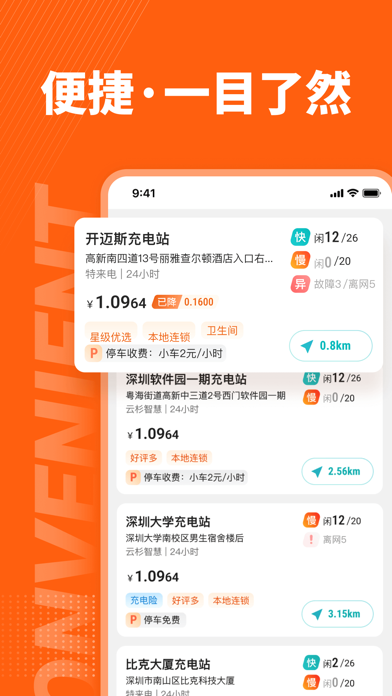This screenshot has height=696, width=392.
Task: Tap the P icon beside 停车免费
Action: coord(133,620)
